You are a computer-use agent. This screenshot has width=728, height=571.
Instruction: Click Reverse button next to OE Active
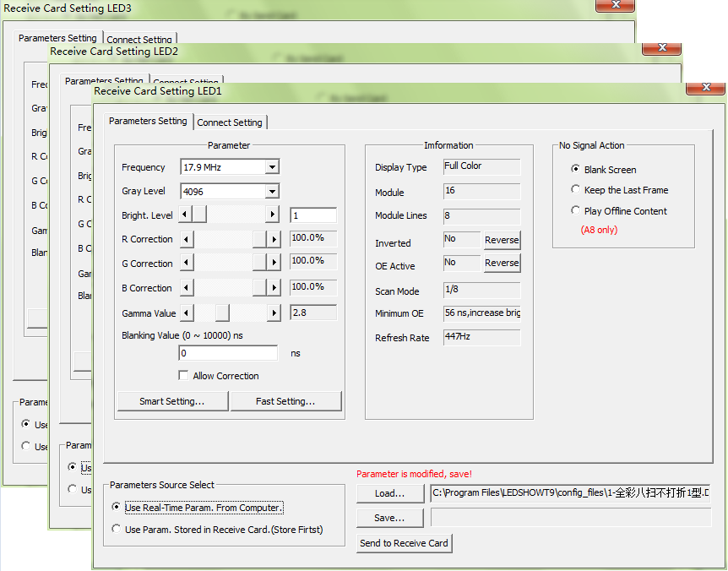point(502,263)
